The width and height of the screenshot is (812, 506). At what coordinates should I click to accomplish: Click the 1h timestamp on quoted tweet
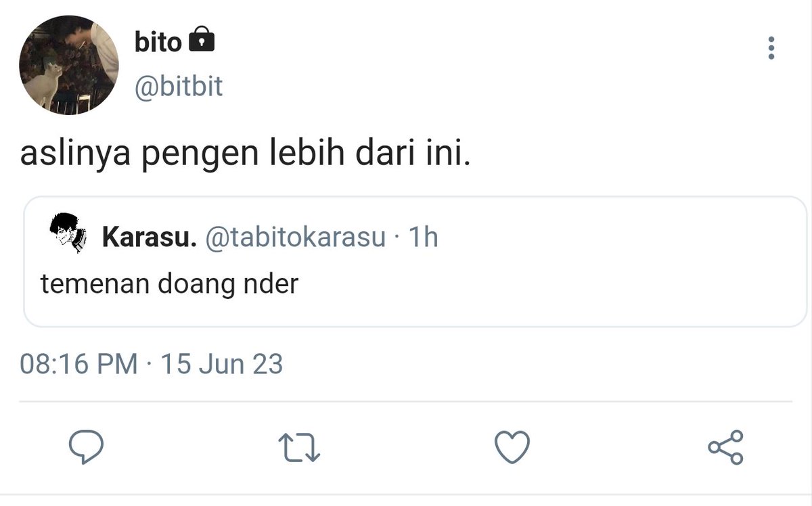424,237
